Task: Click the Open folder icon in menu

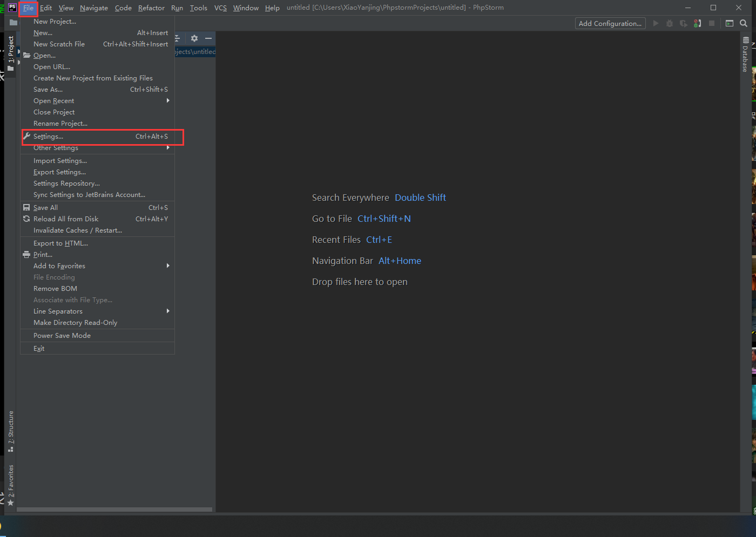Action: pos(26,55)
